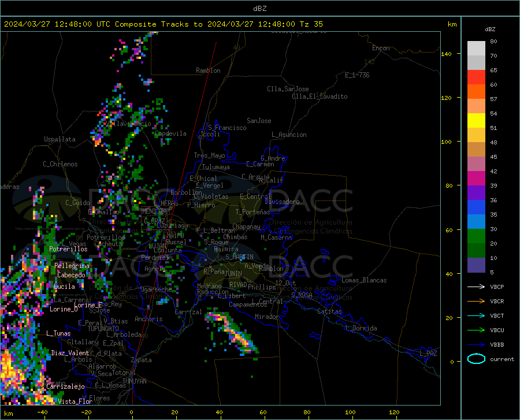
Task: Click the orange VBCR arrow in legend
Action: click(x=476, y=302)
